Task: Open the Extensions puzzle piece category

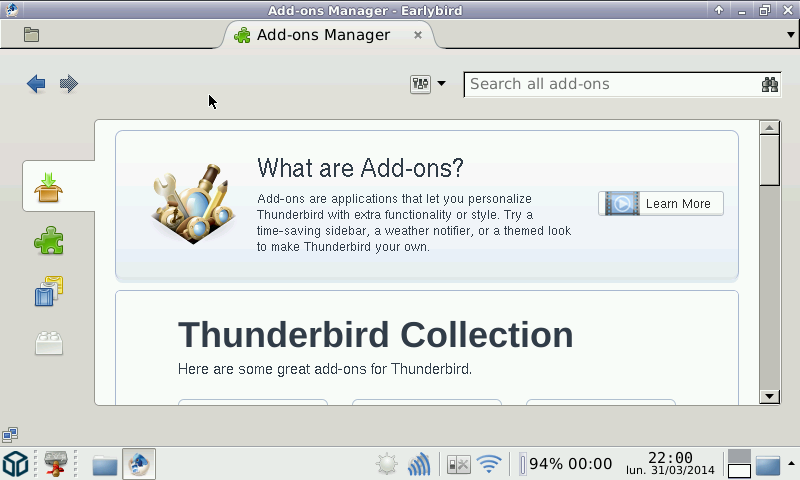Action: coord(49,240)
